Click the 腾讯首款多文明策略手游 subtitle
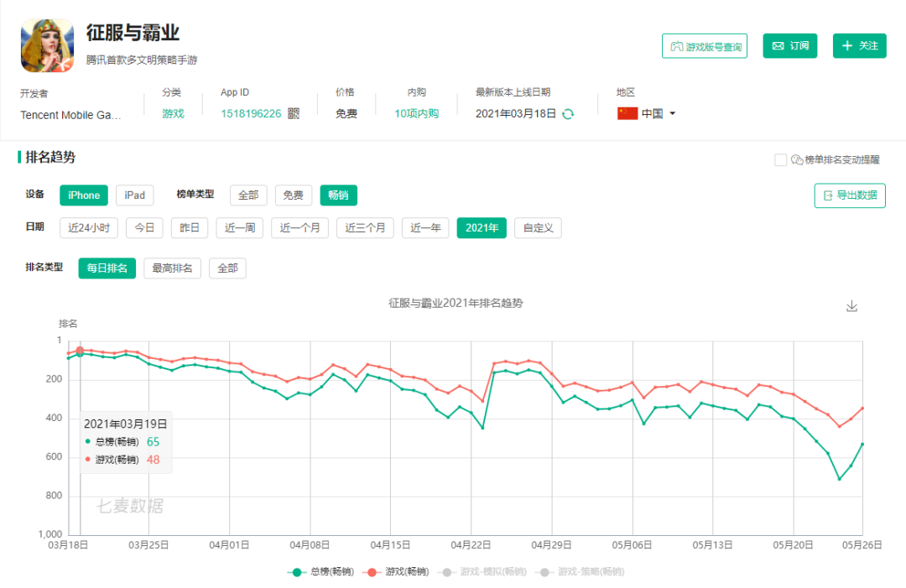The height and width of the screenshot is (588, 906). [x=142, y=60]
